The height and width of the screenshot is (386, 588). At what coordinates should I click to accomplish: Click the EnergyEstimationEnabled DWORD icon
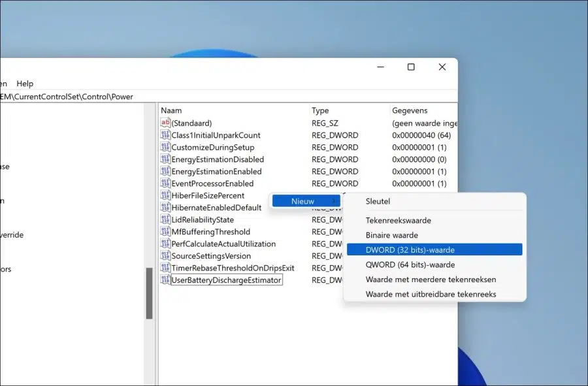pos(165,171)
